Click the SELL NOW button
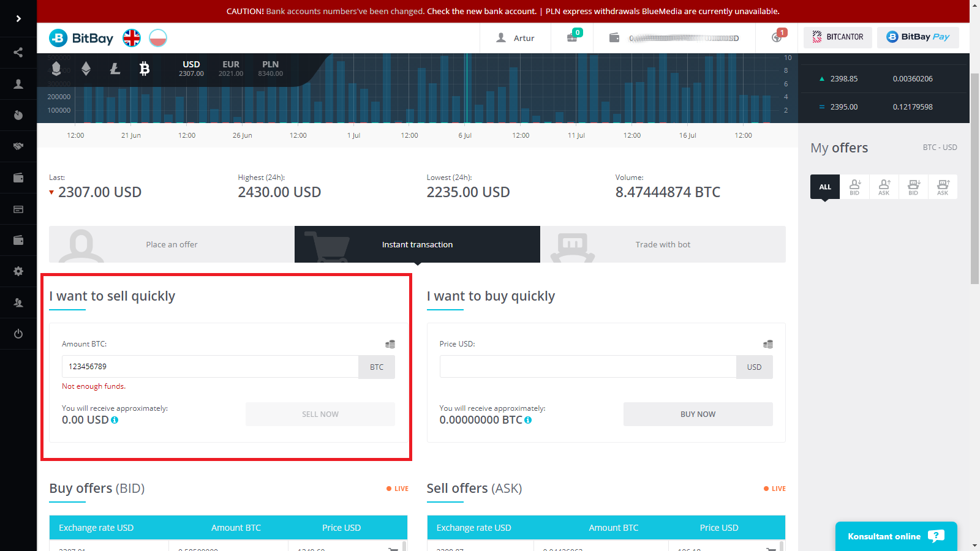Image resolution: width=980 pixels, height=551 pixels. coord(320,414)
